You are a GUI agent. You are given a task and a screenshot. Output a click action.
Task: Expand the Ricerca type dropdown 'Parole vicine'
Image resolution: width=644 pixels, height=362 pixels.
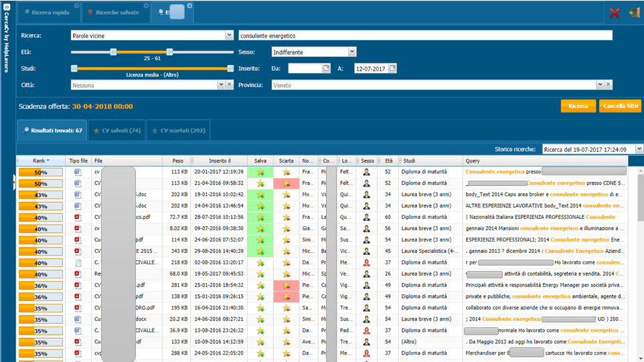tap(229, 35)
